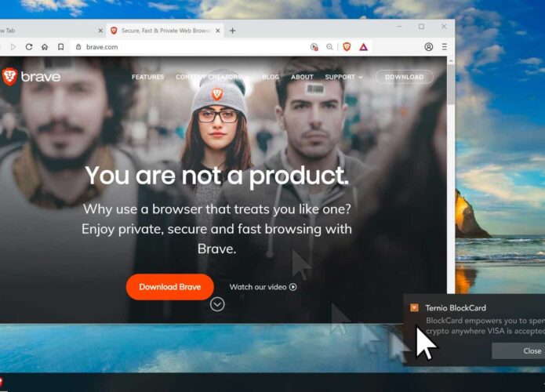Click the Brave icon in the taskbar

click(x=2, y=382)
